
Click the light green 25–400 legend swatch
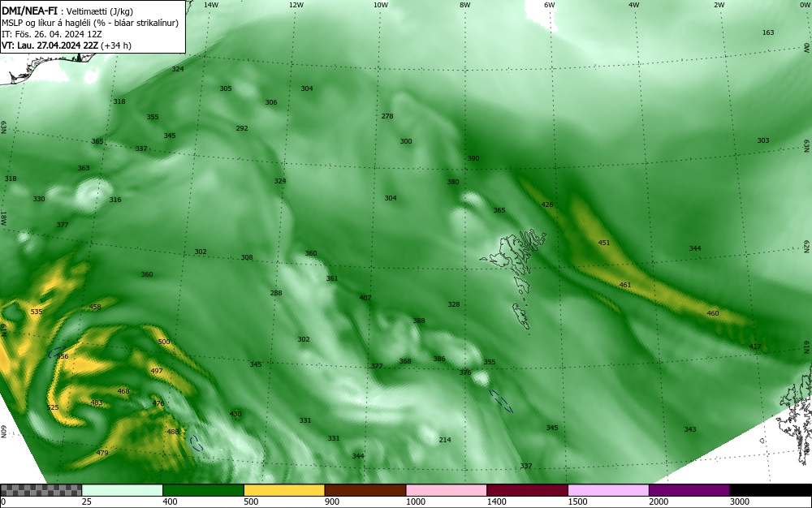coord(123,490)
